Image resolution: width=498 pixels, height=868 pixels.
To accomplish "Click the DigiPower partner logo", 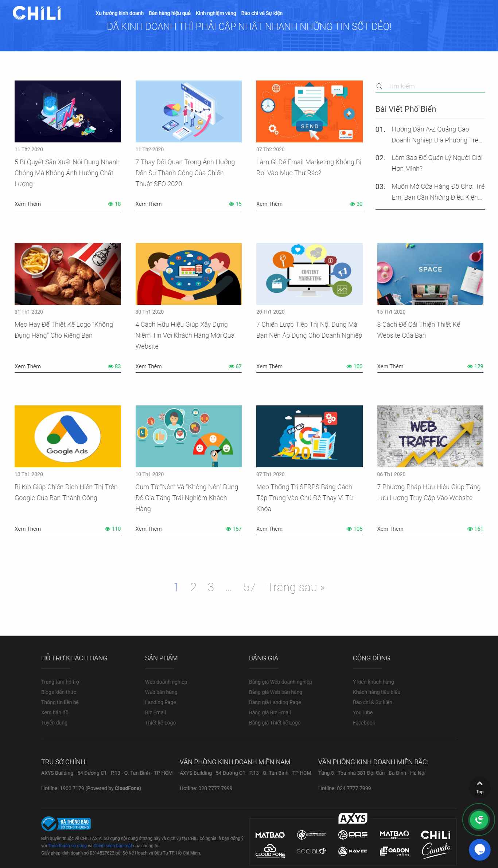I will (311, 834).
